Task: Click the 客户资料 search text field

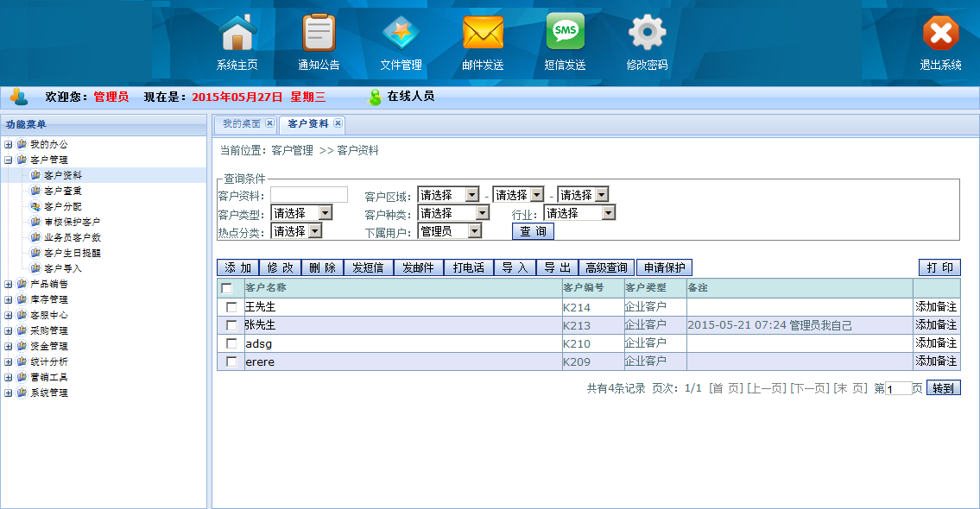Action: click(x=308, y=195)
